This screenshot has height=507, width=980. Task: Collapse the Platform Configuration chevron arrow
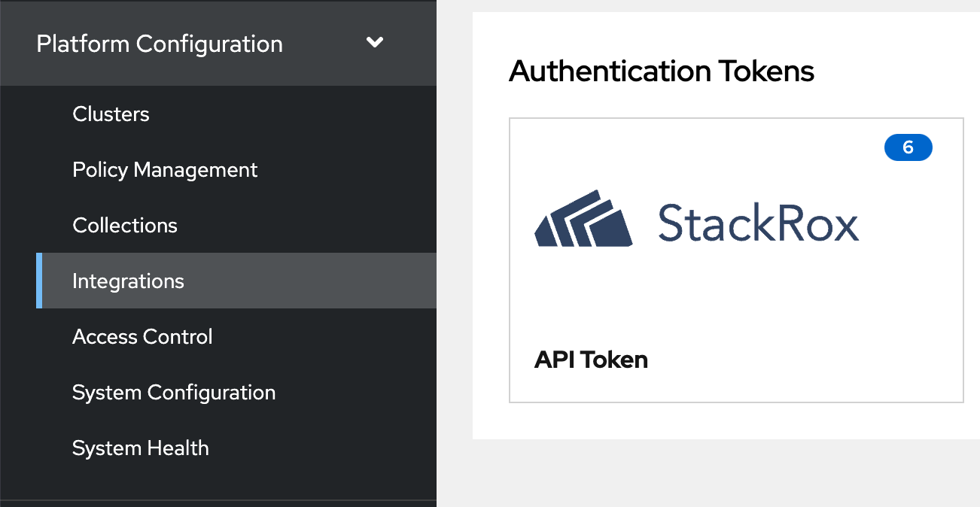pos(374,43)
